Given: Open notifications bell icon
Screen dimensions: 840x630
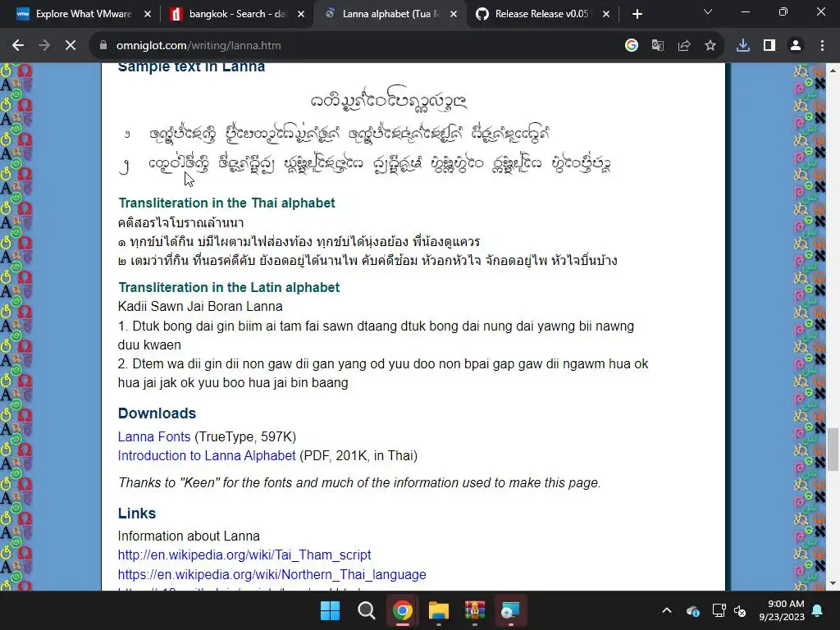Looking at the screenshot, I should click(x=818, y=610).
